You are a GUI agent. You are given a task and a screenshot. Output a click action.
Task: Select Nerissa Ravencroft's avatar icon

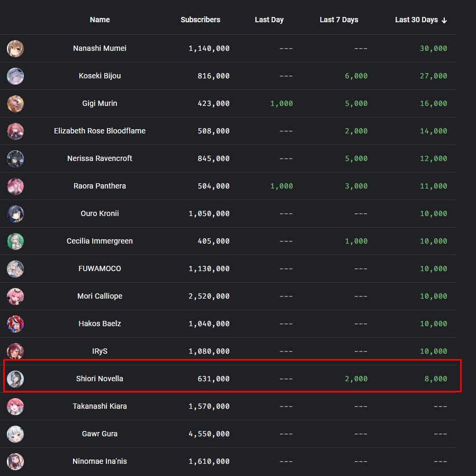click(x=15, y=159)
